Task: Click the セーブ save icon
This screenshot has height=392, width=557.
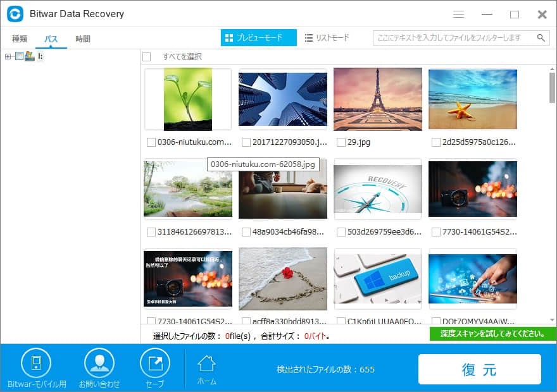Action: (x=154, y=364)
